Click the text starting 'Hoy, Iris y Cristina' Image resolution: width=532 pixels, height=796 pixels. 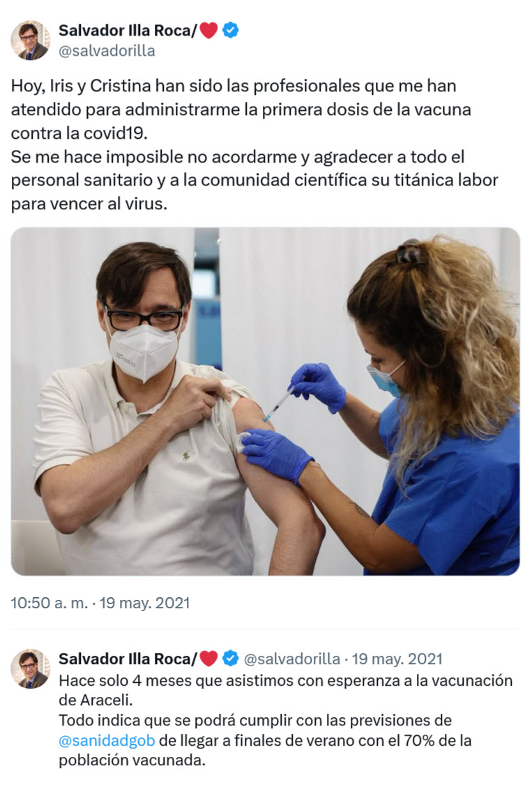click(241, 109)
